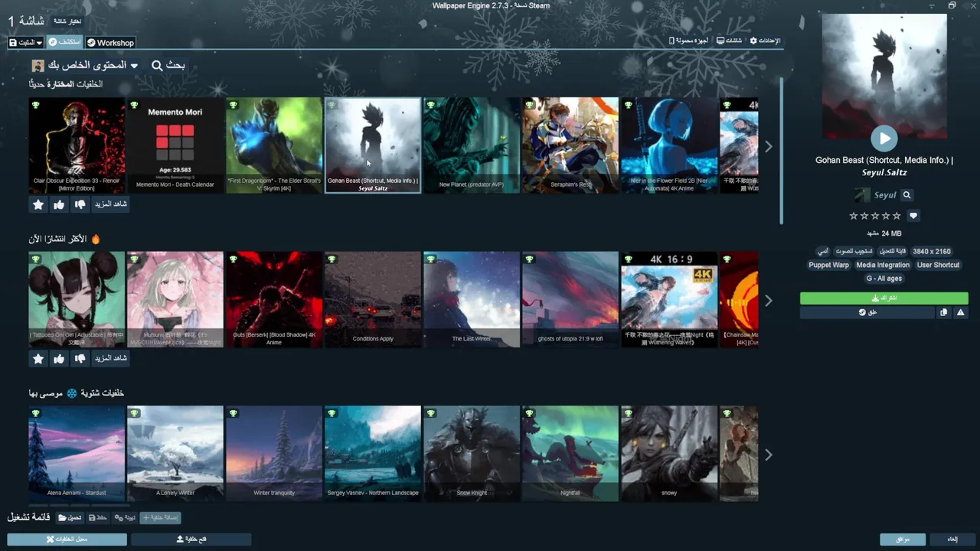Image resolution: width=980 pixels, height=551 pixels.
Task: Click the playlist save (حفظ) disk button
Action: 98,518
